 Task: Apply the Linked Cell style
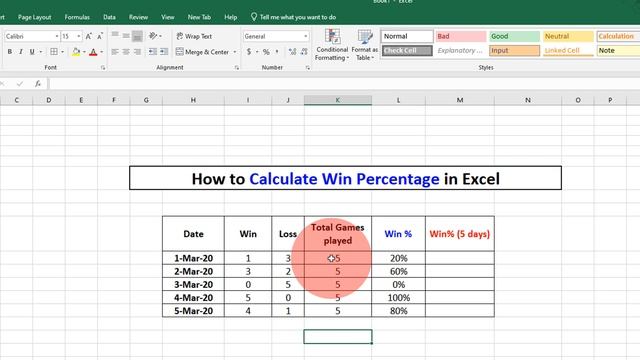568,51
